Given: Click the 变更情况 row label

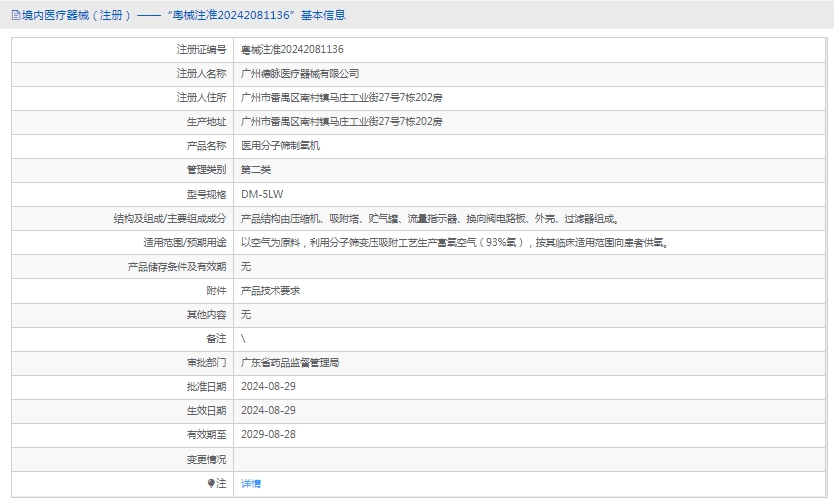Looking at the screenshot, I should pos(206,459).
